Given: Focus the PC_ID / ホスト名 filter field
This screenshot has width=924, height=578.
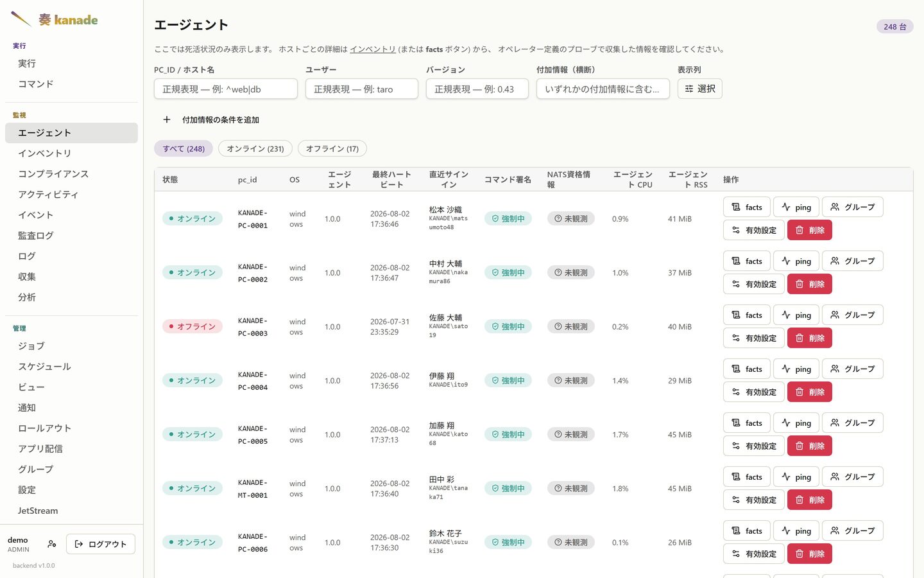Looking at the screenshot, I should 226,89.
